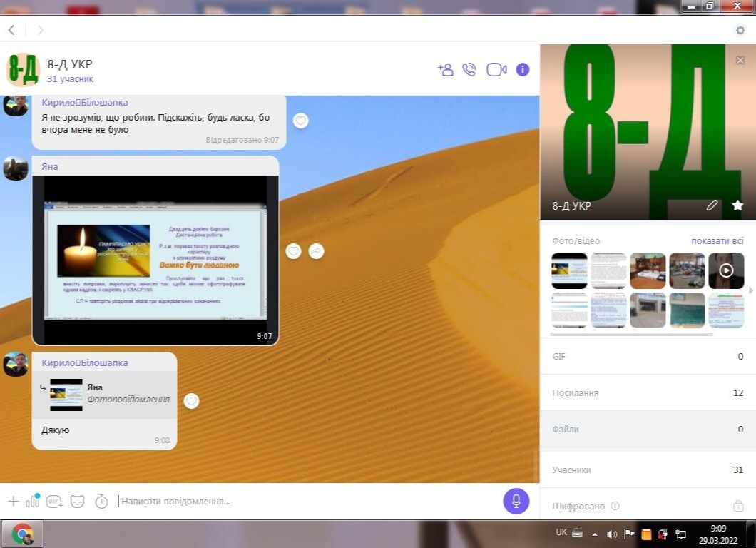Viewport: 756px width, 548px height.
Task: Open Яна's sender name
Action: [50, 166]
